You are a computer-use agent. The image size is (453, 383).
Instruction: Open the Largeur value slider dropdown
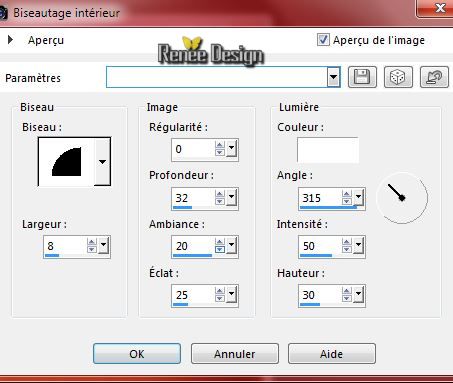(104, 245)
